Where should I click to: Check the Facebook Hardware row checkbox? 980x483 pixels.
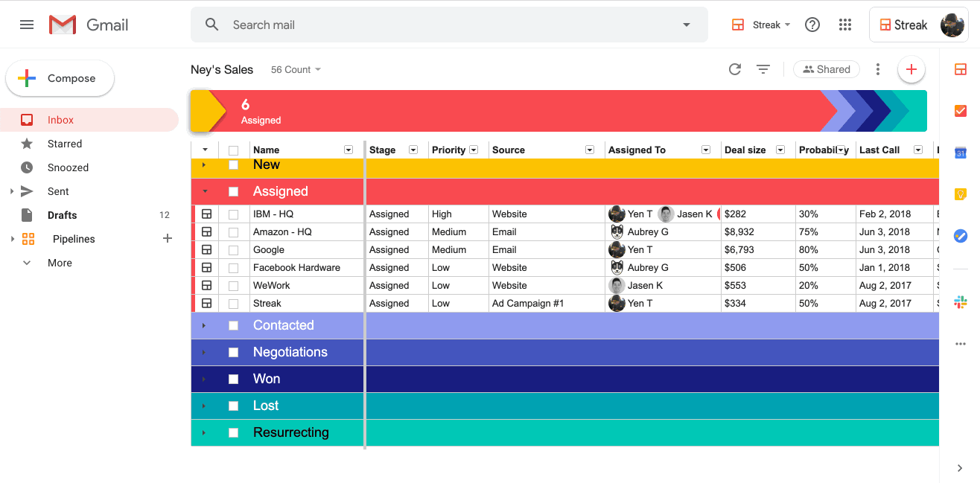pos(233,268)
